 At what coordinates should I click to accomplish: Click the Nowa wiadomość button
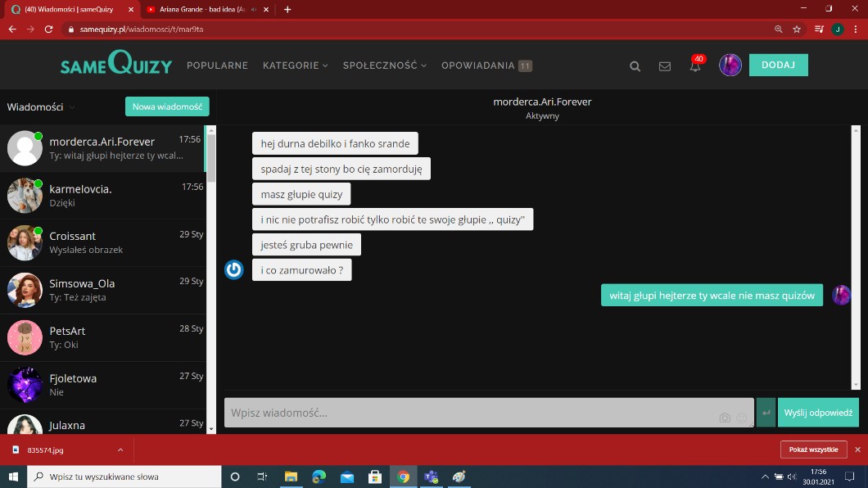[167, 106]
